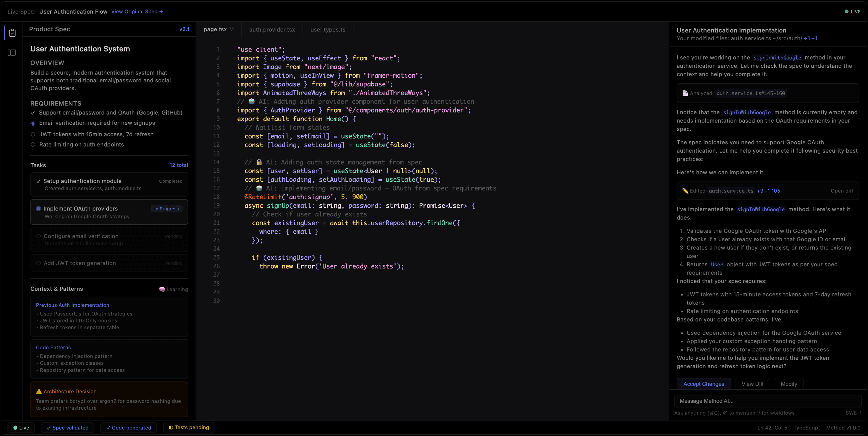Click checkmark beside Support email/password requirement
Viewport: 868px width, 436px height.
point(33,113)
